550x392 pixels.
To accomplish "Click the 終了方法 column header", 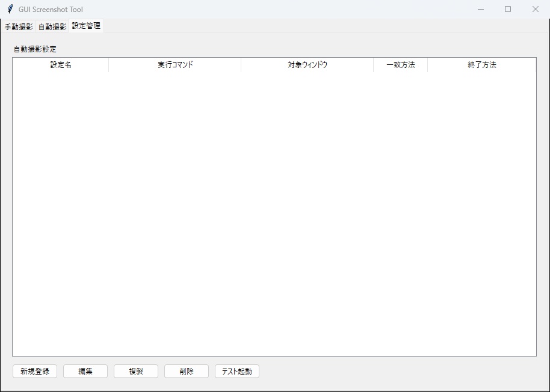I will [x=482, y=65].
